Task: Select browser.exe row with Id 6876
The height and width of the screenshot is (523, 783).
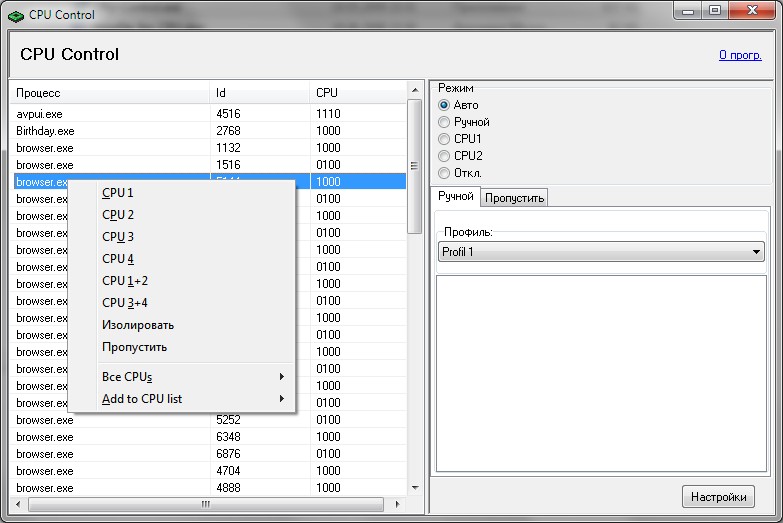Action: pos(208,454)
